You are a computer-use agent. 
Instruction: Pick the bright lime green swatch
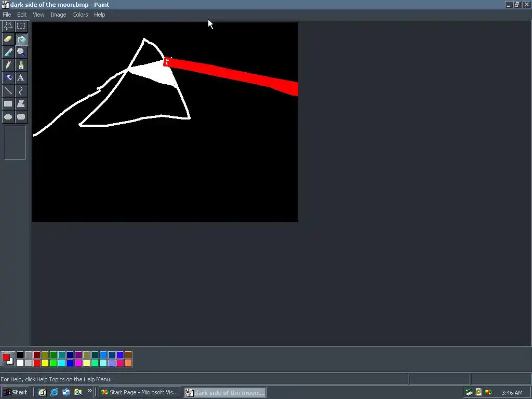point(54,363)
